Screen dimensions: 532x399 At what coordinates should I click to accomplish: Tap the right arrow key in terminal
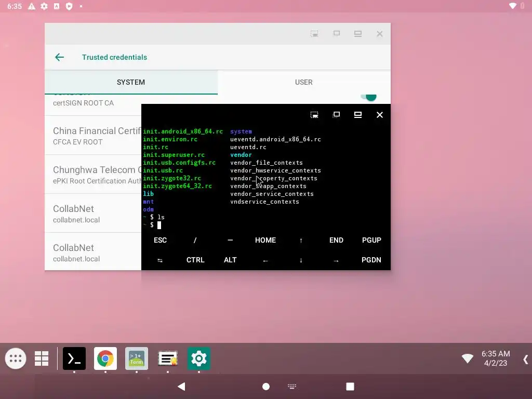[336, 261]
